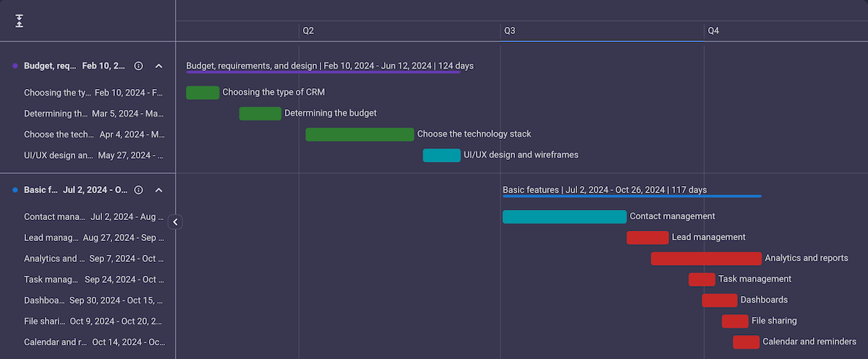
Task: Hide the left task panel with arrow
Action: coord(175,222)
